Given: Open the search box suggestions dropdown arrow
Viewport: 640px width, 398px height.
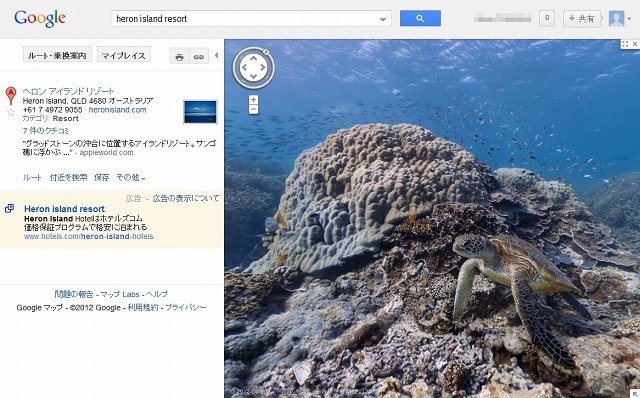Looking at the screenshot, I should 382,19.
